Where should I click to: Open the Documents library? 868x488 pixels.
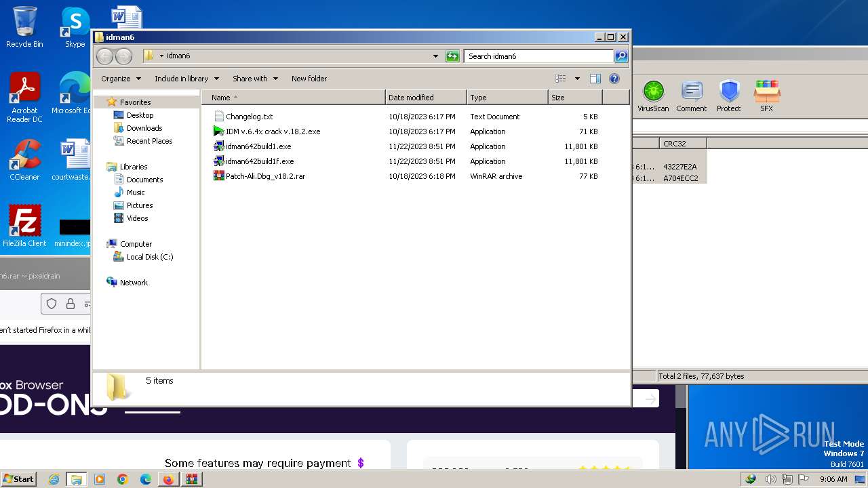pyautogui.click(x=144, y=180)
